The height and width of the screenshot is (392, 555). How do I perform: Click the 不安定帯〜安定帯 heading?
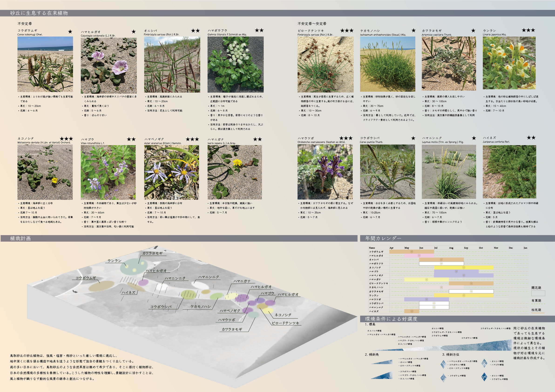(x=312, y=24)
